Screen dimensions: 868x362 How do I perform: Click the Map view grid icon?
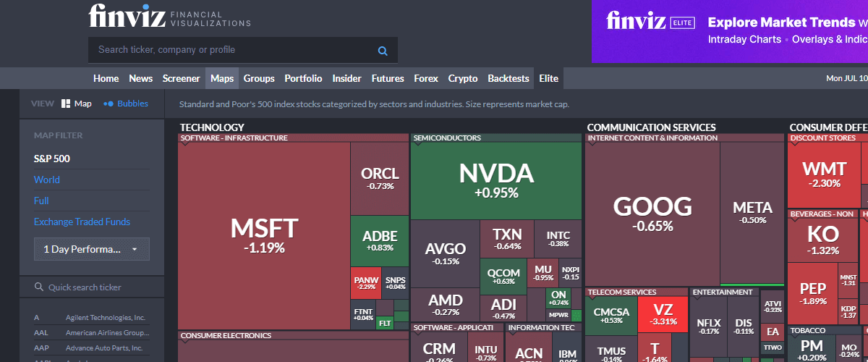pos(66,104)
